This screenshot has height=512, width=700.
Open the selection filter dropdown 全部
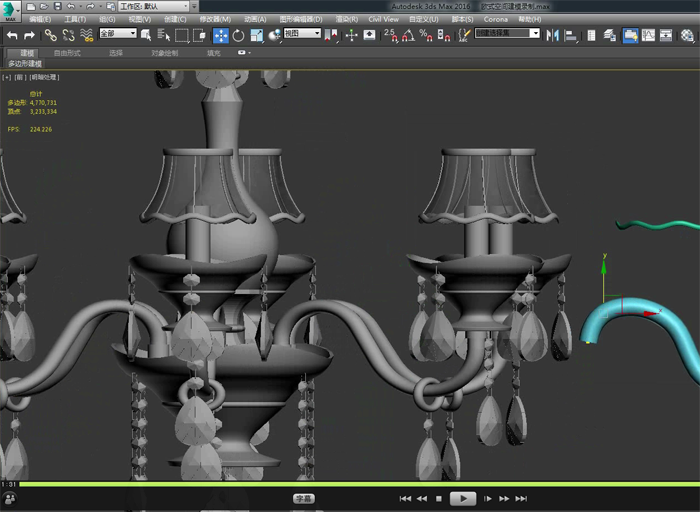click(117, 34)
